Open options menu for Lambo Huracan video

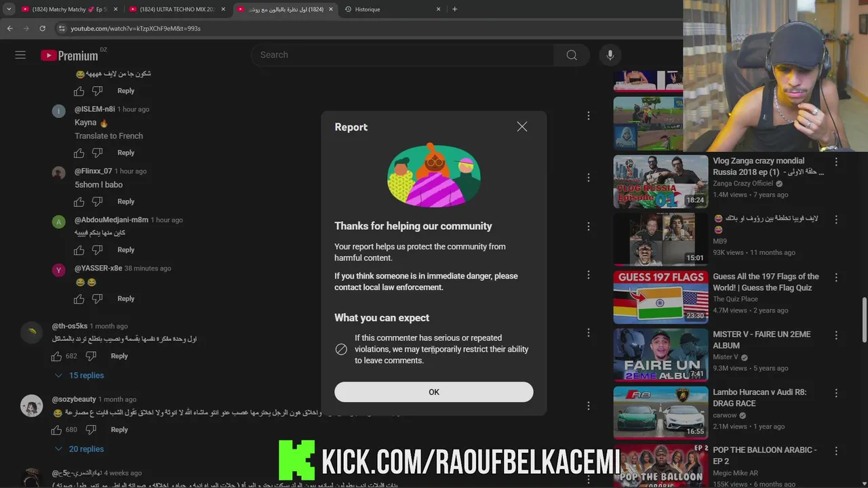click(x=836, y=393)
